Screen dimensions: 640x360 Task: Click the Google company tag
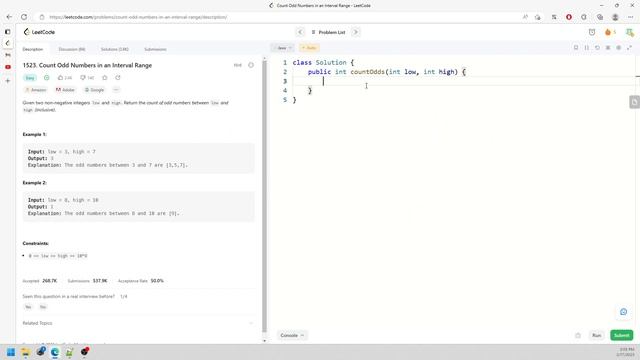[94, 90]
